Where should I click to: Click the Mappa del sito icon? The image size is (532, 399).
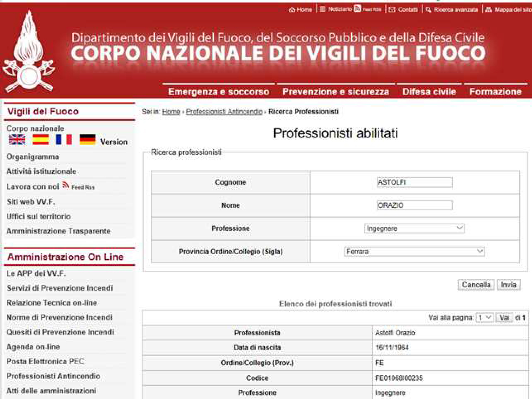(x=489, y=10)
